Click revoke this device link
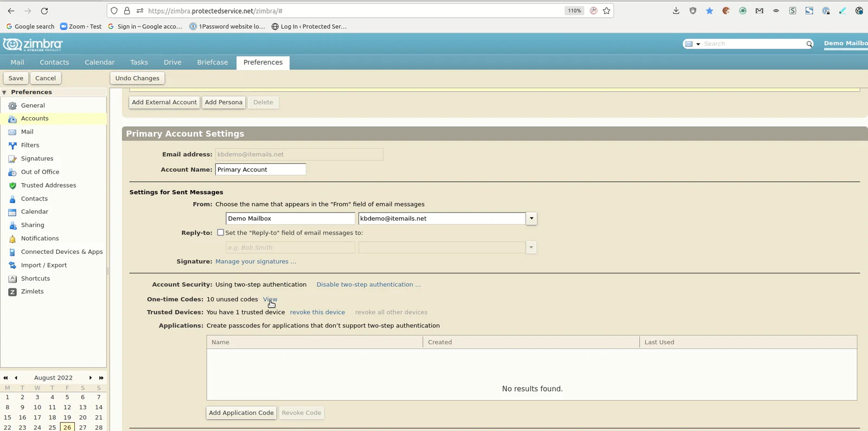Image resolution: width=868 pixels, height=431 pixels. click(x=317, y=312)
